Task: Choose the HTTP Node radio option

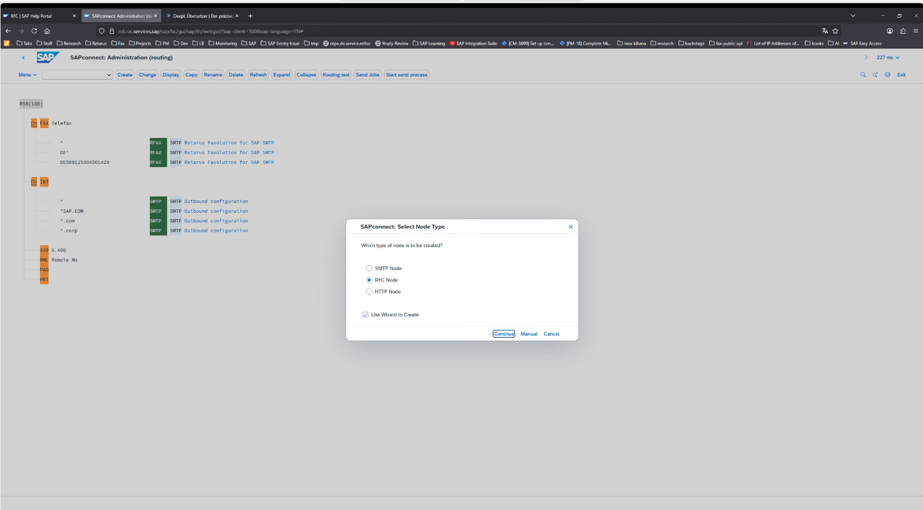Action: click(x=369, y=292)
